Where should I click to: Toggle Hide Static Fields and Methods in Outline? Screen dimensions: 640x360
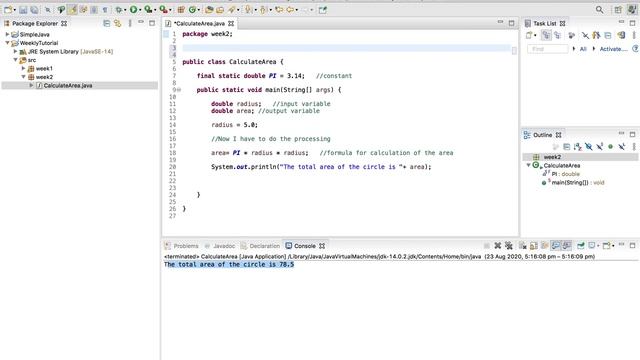pos(600,147)
